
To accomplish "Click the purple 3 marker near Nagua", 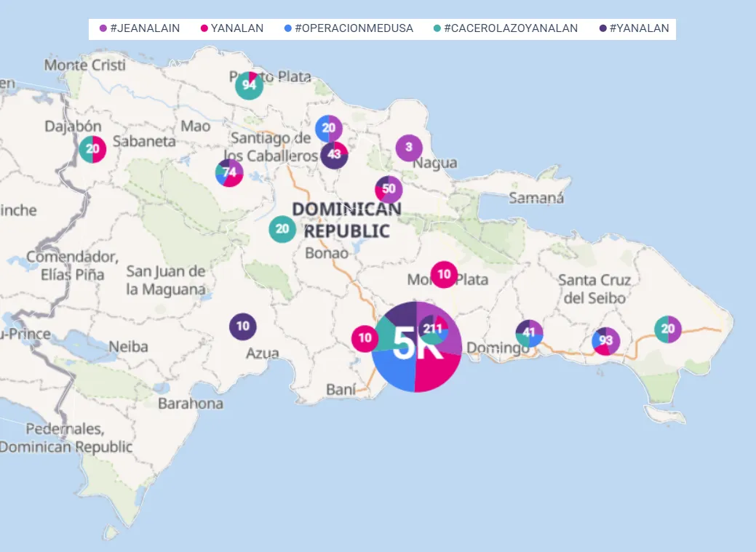I will pyautogui.click(x=409, y=148).
